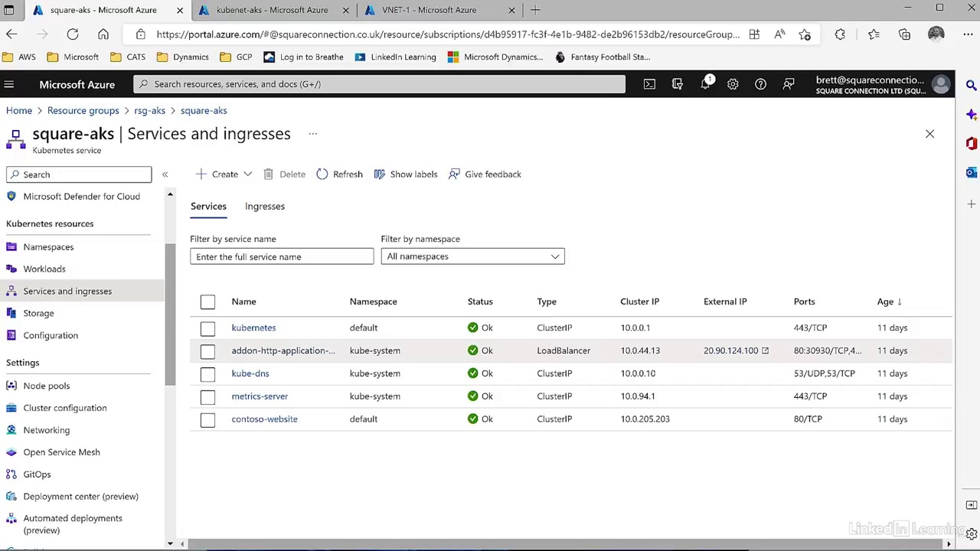Check the box for the contoso-website service
The image size is (980, 551).
pos(207,419)
